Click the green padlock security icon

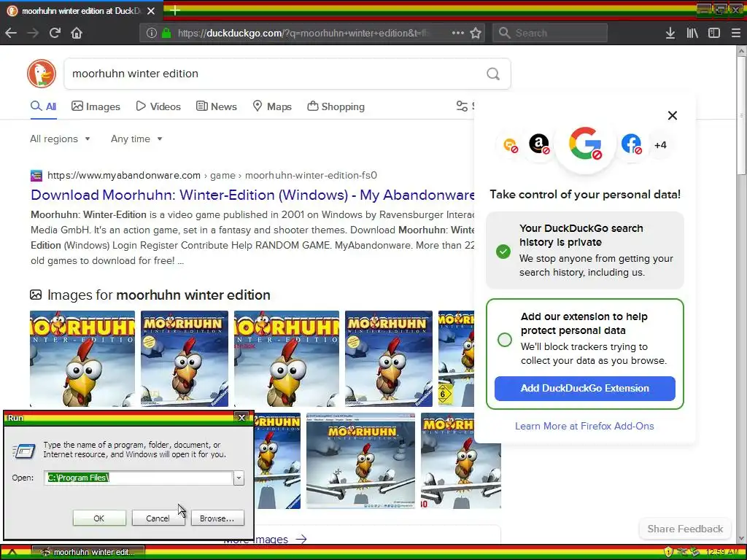click(166, 33)
